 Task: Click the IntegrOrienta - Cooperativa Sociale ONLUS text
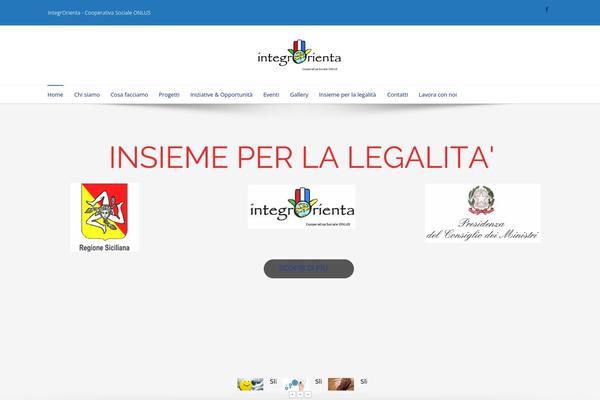[99, 13]
